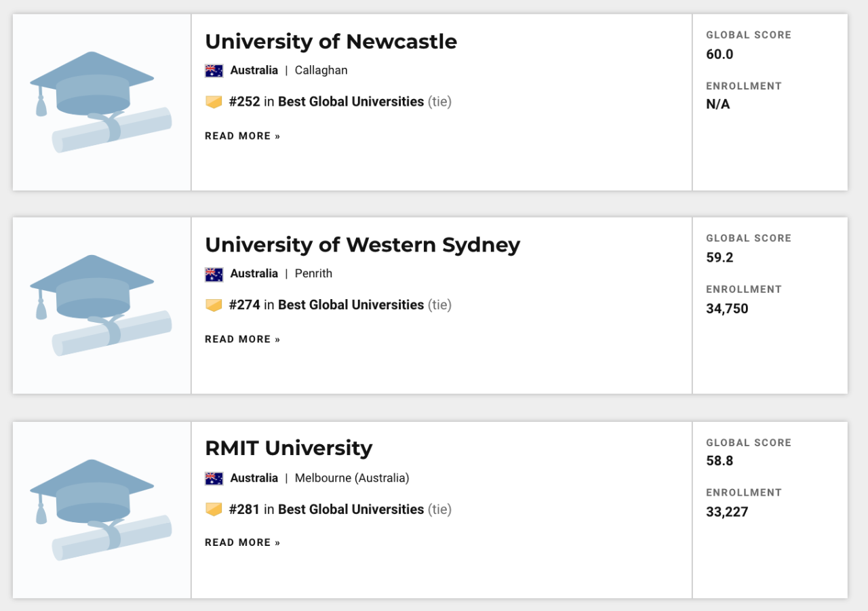The width and height of the screenshot is (868, 611).
Task: Click Read More under University of Western Sydney
Action: coord(242,339)
